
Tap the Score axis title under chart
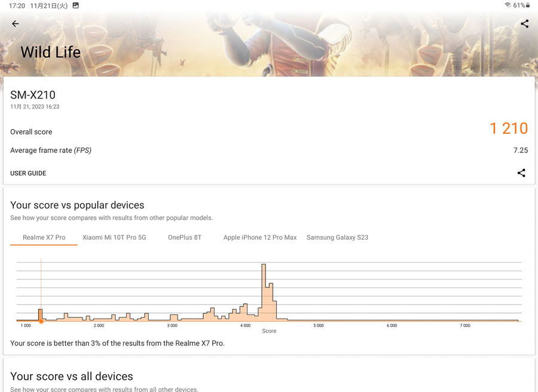[269, 331]
